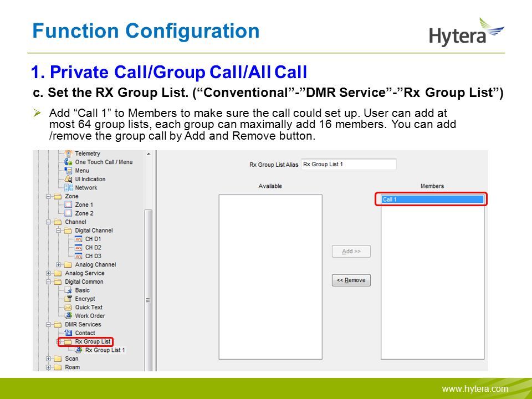Click the Digital Channel folder icon
Image resolution: width=532 pixels, height=399 pixels.
[68, 231]
